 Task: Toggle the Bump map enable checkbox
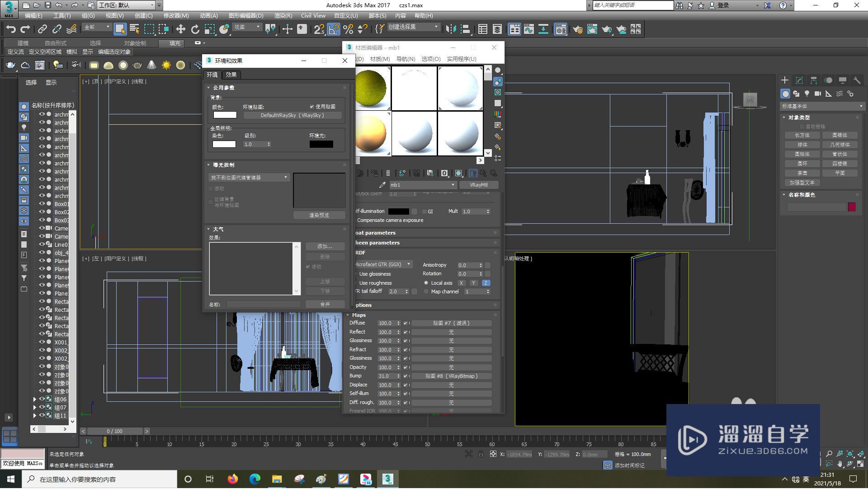tap(406, 376)
